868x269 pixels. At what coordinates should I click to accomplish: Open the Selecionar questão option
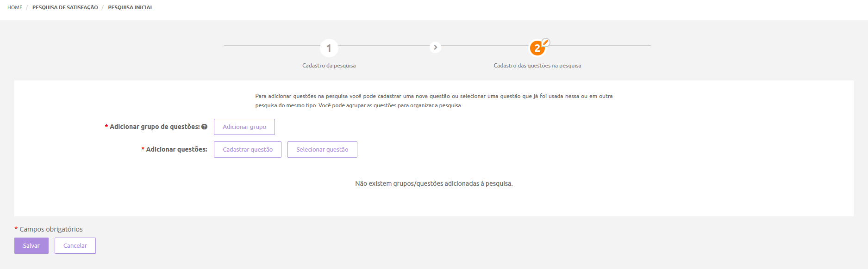322,150
